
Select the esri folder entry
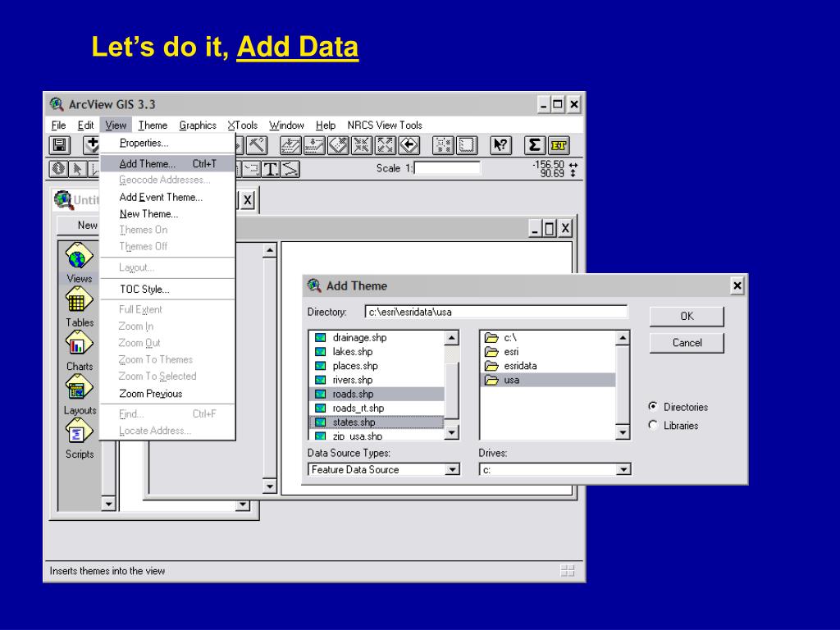point(548,351)
